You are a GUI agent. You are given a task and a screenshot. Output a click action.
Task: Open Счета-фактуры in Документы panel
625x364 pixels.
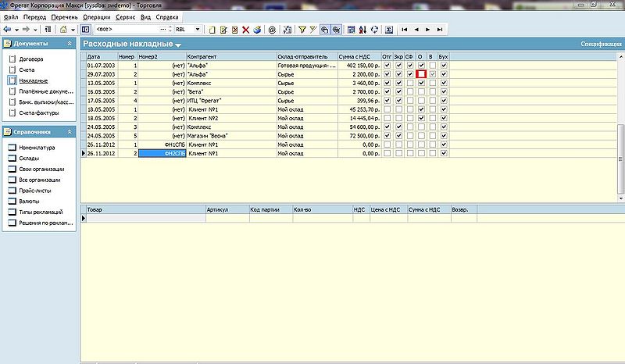(x=38, y=112)
